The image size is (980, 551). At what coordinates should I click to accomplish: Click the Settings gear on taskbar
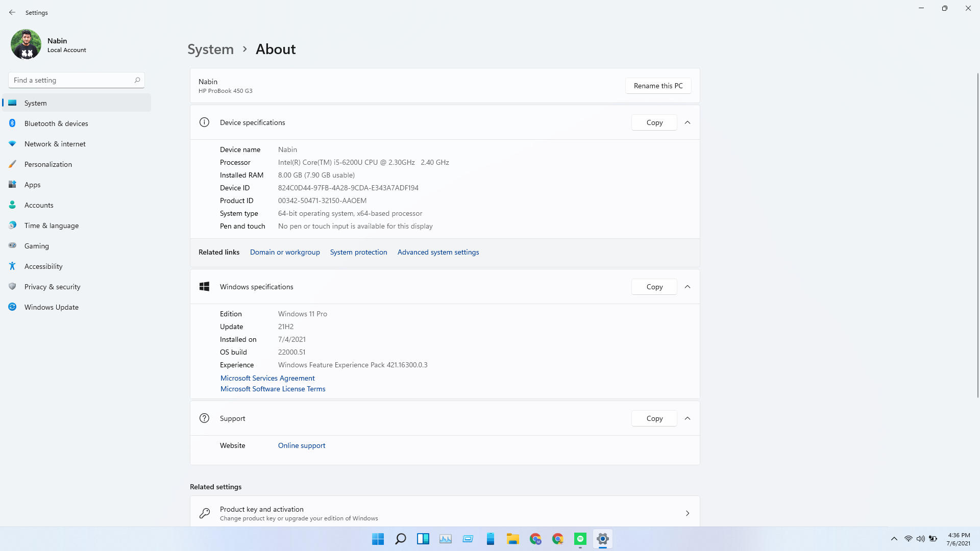point(602,539)
